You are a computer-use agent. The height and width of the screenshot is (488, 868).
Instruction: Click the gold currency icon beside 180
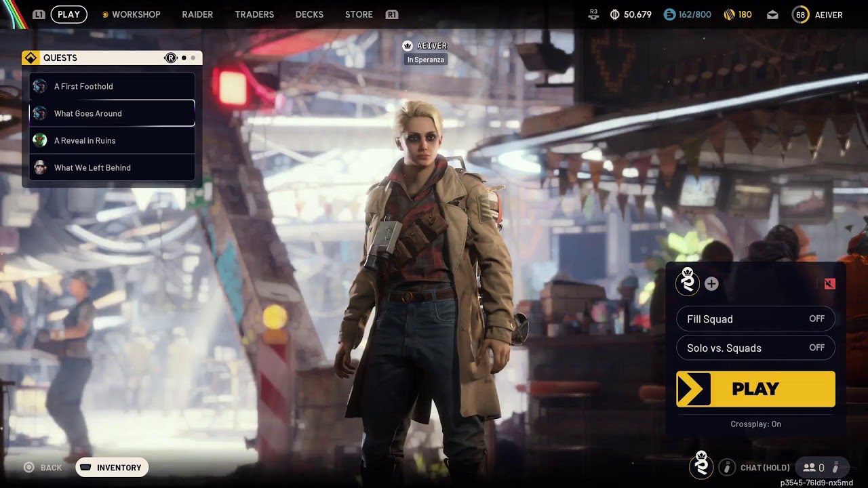pos(730,14)
